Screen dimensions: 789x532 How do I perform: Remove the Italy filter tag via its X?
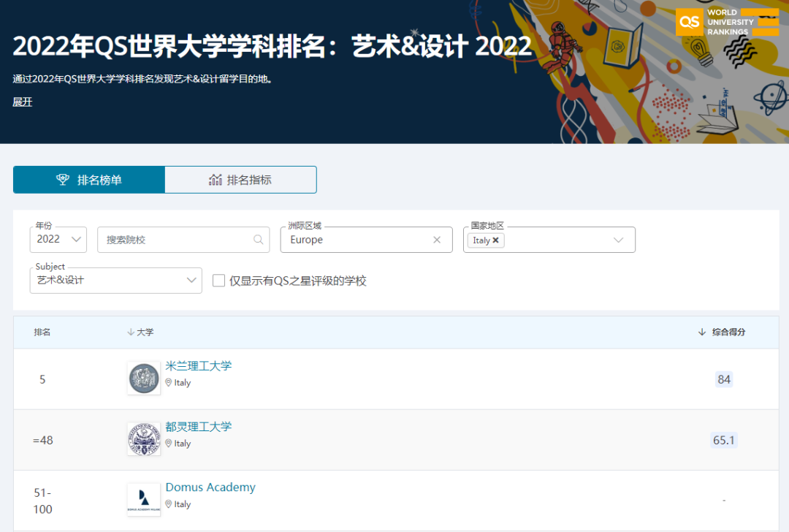pos(496,240)
